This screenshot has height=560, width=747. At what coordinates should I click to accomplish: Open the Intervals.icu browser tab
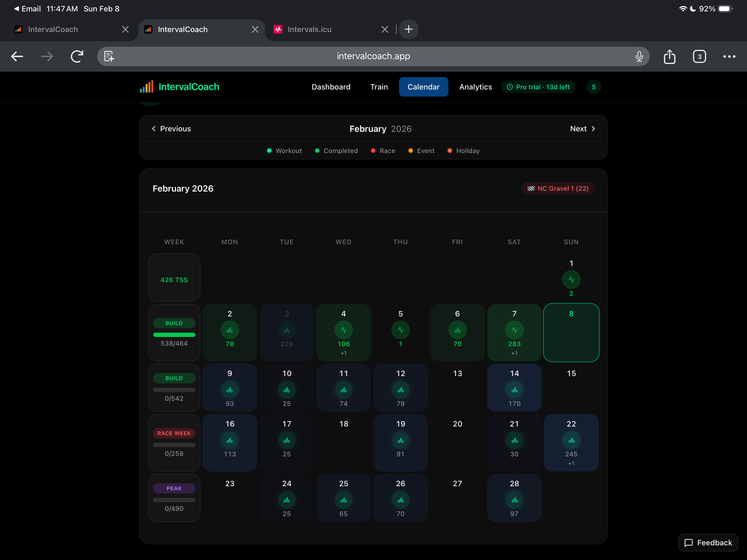[x=309, y=29]
